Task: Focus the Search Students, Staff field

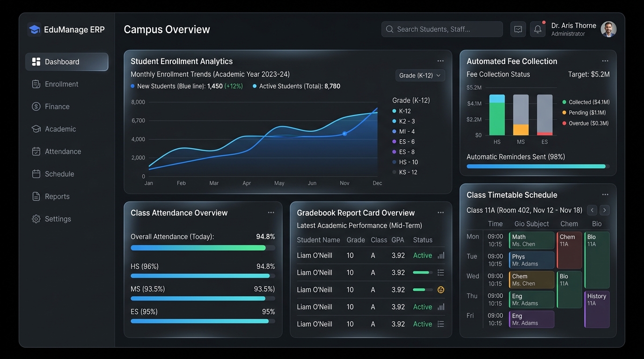Action: [x=442, y=29]
